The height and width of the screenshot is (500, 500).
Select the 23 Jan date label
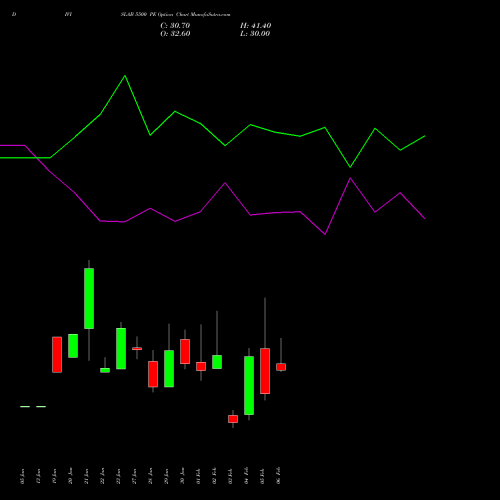(118, 476)
